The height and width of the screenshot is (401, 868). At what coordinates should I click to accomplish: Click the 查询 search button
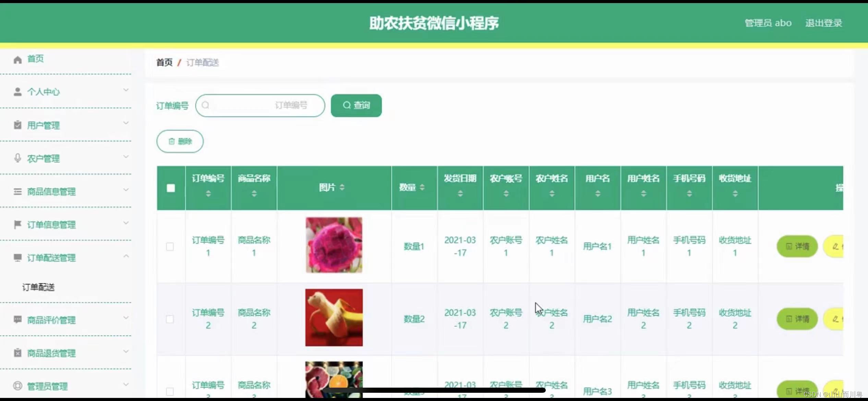coord(356,106)
